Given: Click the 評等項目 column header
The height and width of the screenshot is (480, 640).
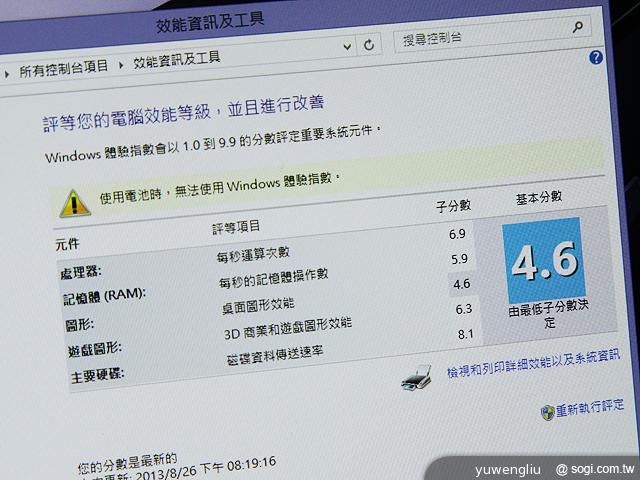Looking at the screenshot, I should (236, 227).
